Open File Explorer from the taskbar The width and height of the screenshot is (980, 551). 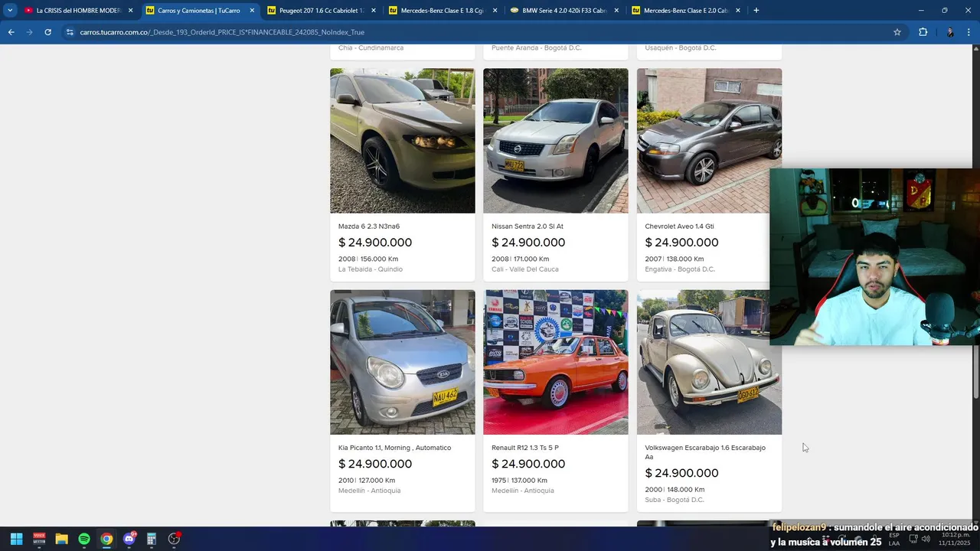(x=61, y=539)
